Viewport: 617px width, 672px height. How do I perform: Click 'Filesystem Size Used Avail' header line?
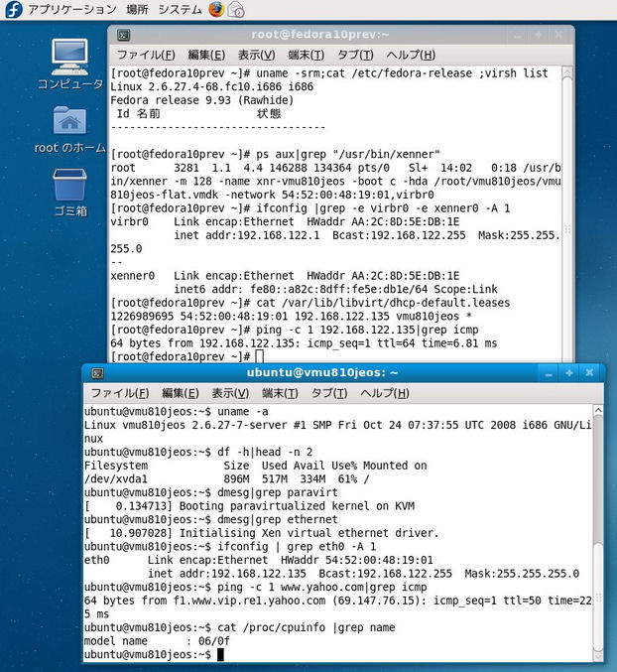tap(256, 466)
